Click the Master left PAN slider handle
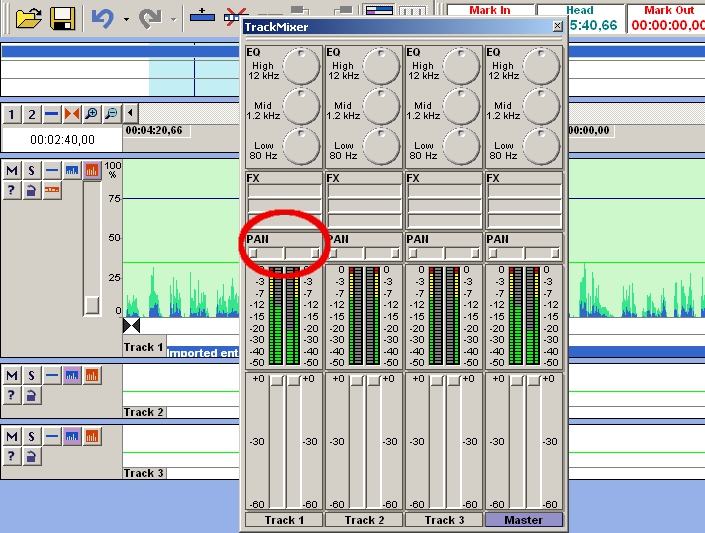 click(x=493, y=253)
